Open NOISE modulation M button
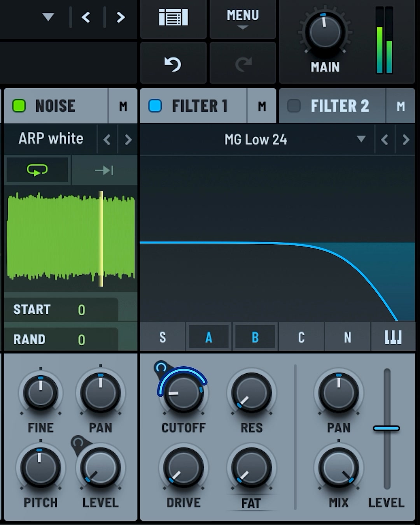 pos(123,106)
